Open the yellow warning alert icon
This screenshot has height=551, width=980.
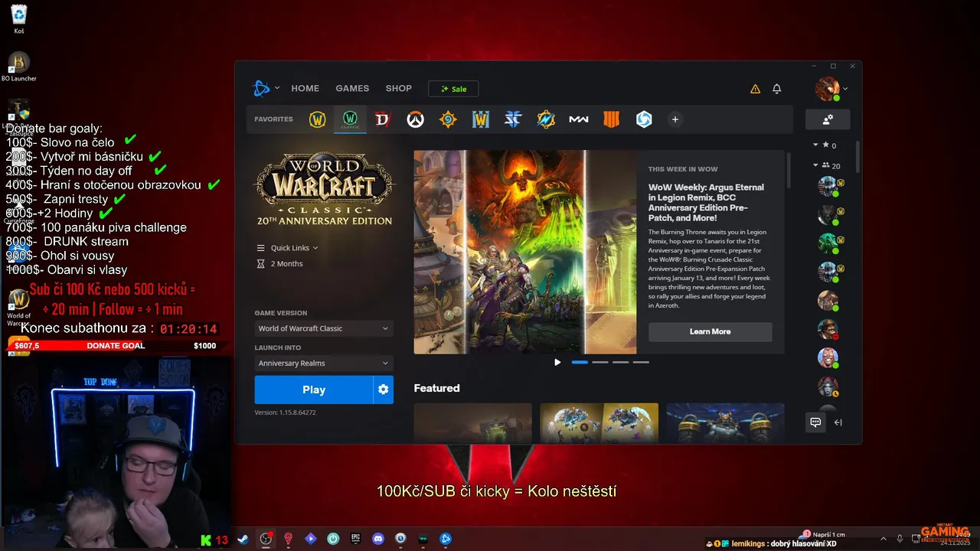(755, 89)
